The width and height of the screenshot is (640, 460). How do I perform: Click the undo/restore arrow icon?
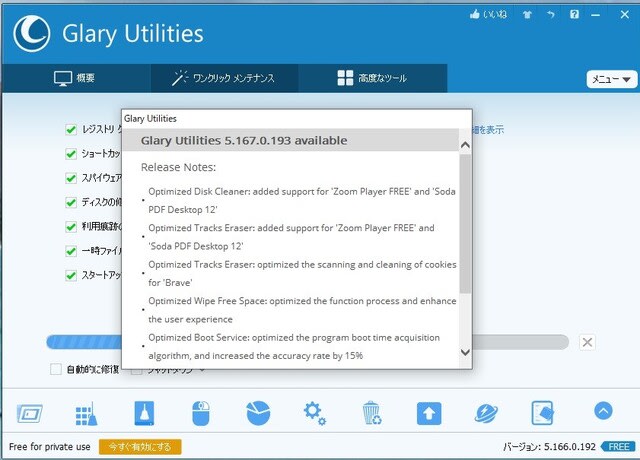(x=551, y=15)
